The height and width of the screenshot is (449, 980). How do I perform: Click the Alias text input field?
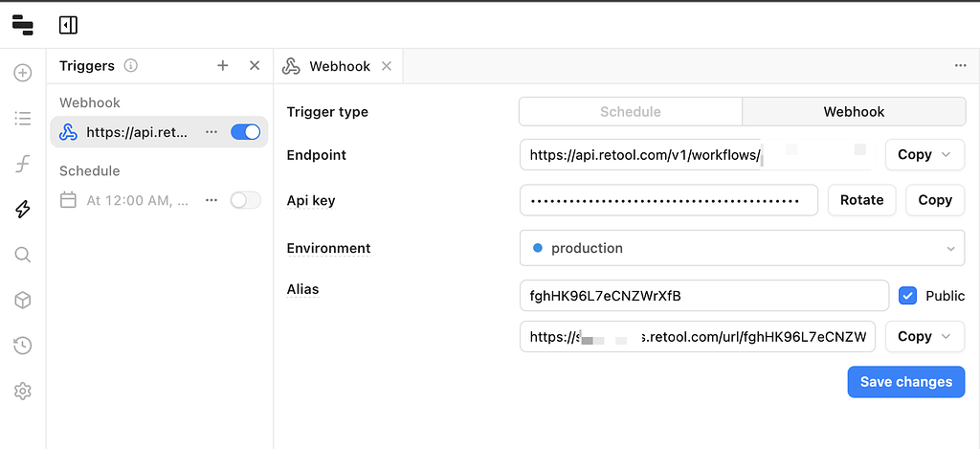(703, 296)
